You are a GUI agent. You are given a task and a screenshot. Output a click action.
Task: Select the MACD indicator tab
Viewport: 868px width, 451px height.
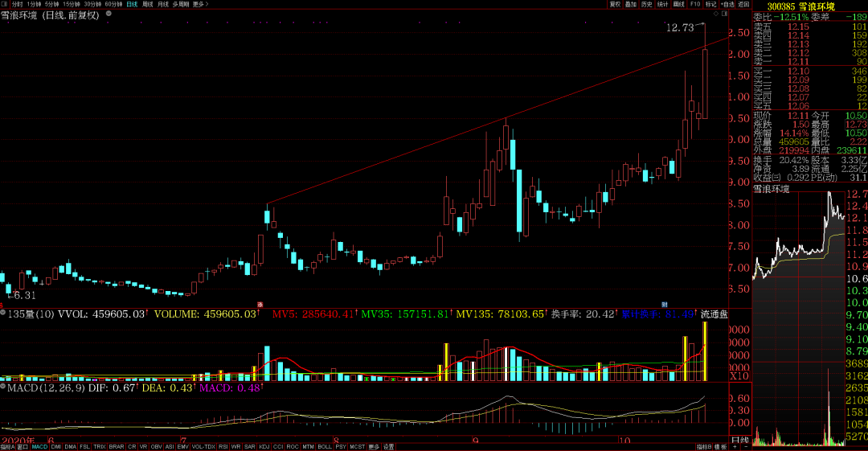pos(40,446)
